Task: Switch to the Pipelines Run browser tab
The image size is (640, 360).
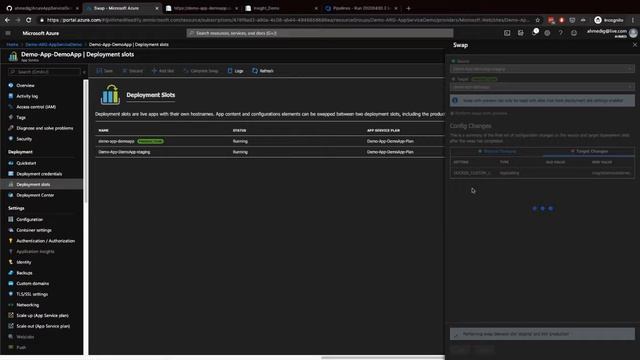Action: coord(361,8)
